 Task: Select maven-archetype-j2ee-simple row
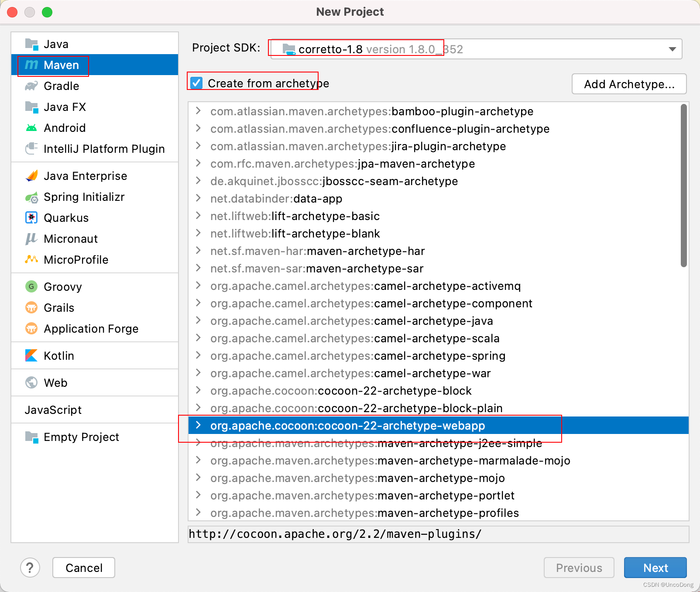coord(439,443)
